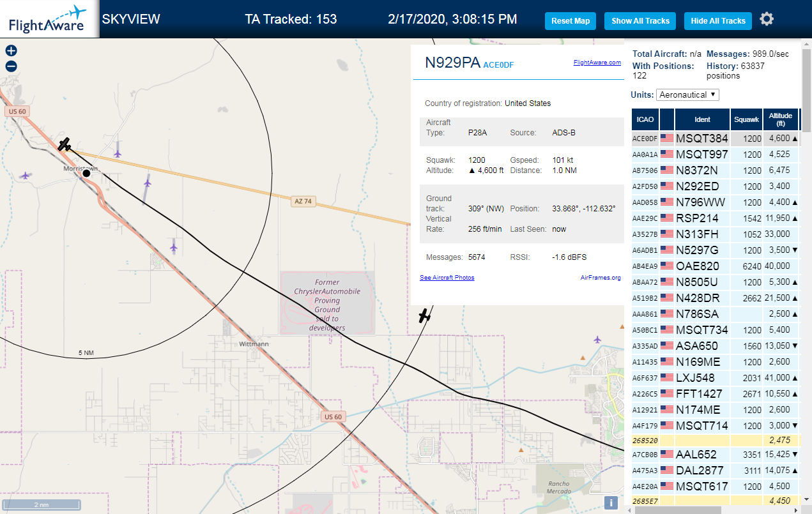Click the N929PA callsign heading
812x514 pixels.
tap(452, 63)
